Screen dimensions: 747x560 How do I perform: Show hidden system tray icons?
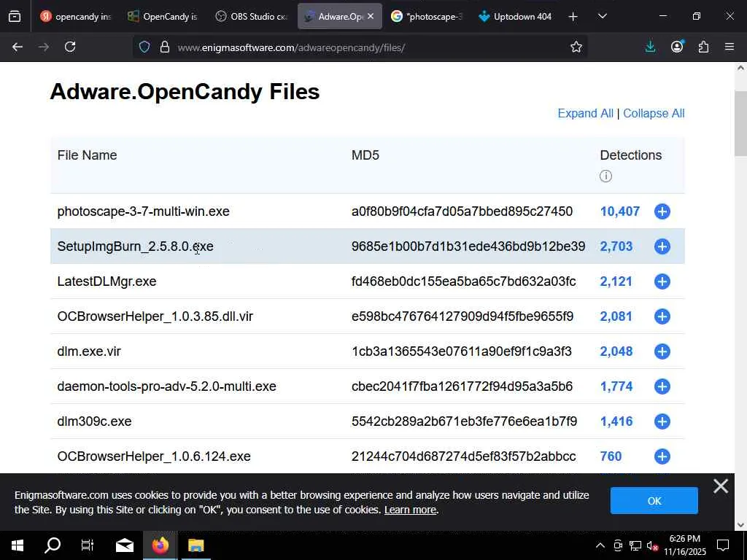[600, 545]
